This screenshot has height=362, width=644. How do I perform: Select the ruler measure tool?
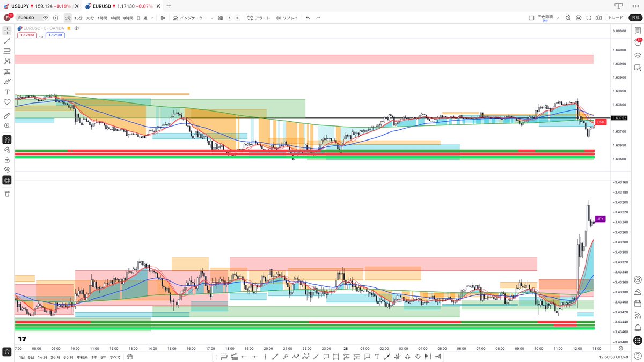click(7, 115)
